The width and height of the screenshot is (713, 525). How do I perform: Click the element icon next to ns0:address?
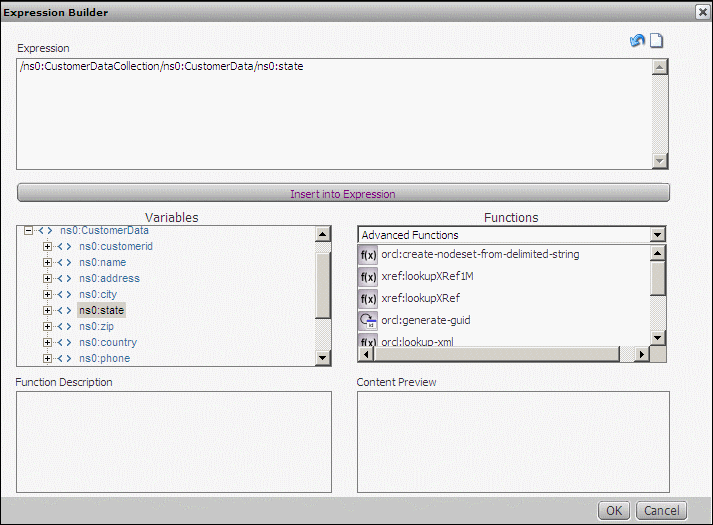[64, 278]
